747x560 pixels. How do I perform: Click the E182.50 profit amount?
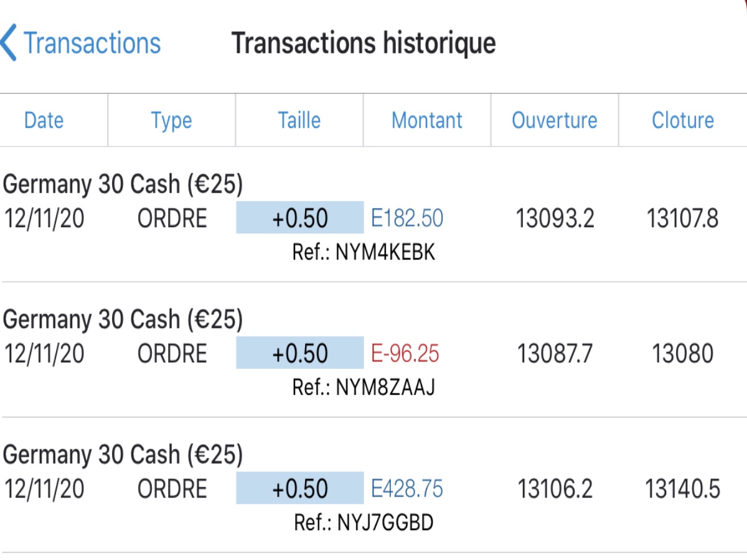click(x=407, y=218)
